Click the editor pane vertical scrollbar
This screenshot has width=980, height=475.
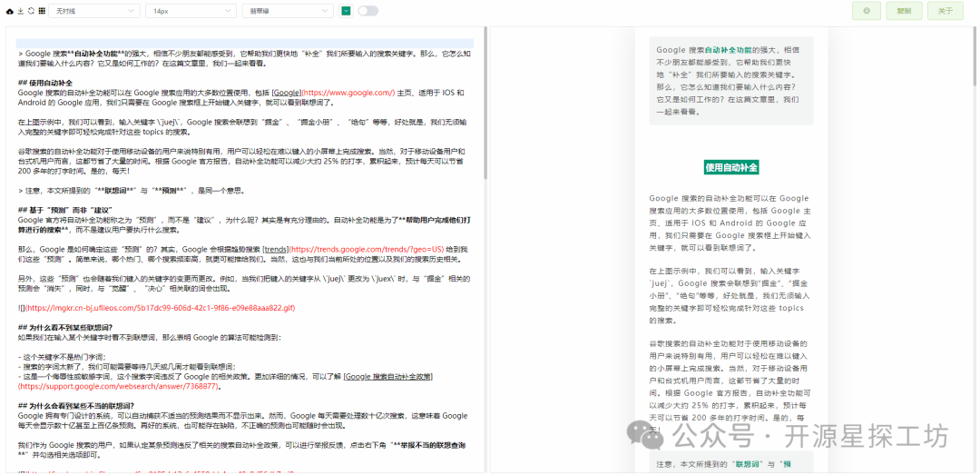(485, 104)
